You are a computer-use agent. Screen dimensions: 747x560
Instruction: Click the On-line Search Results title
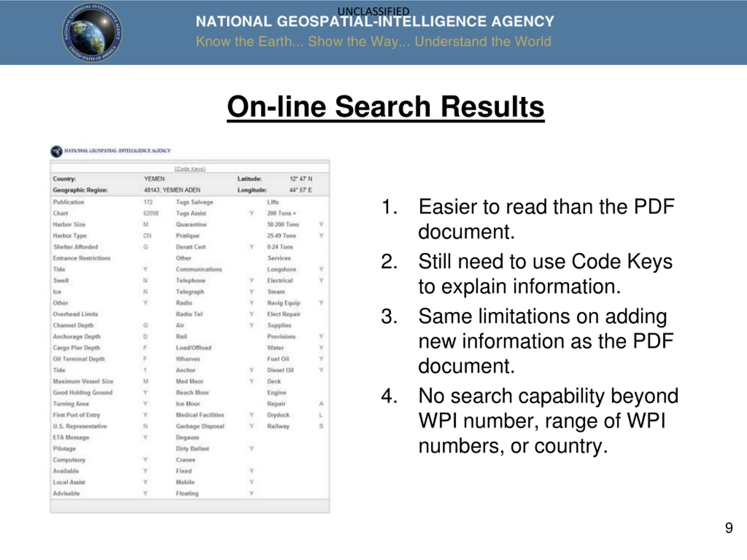click(x=386, y=107)
